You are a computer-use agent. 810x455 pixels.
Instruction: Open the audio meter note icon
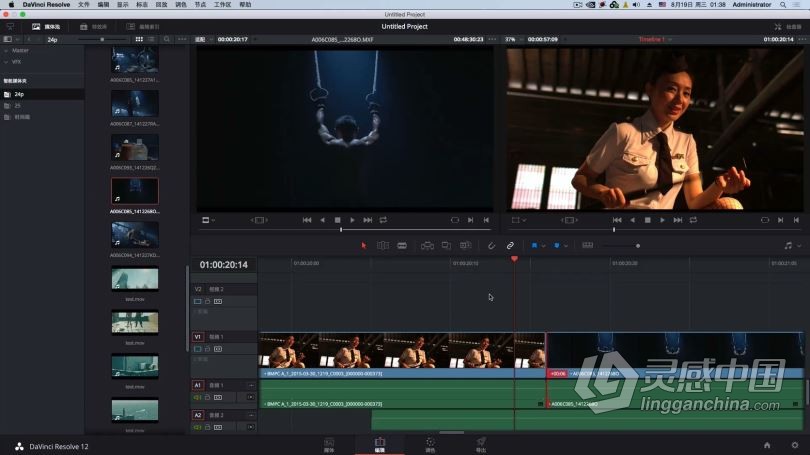point(788,246)
